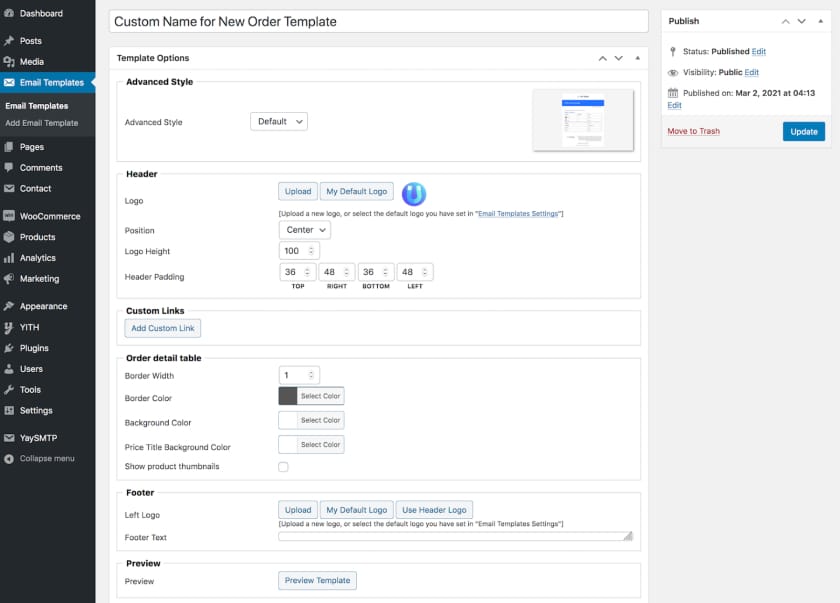Click the YITH icon in sidebar
Screen dimensions: 840x603
coord(9,327)
